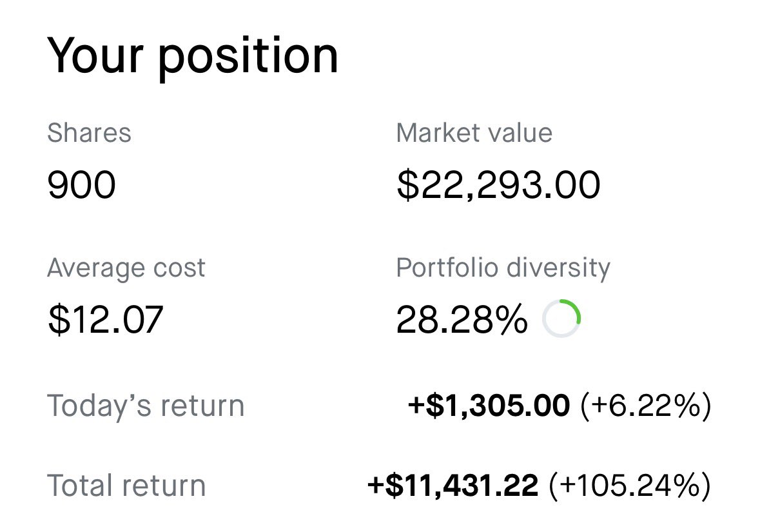The width and height of the screenshot is (760, 532).
Task: Tap the (+105.24%) total return percentage
Action: click(x=630, y=486)
